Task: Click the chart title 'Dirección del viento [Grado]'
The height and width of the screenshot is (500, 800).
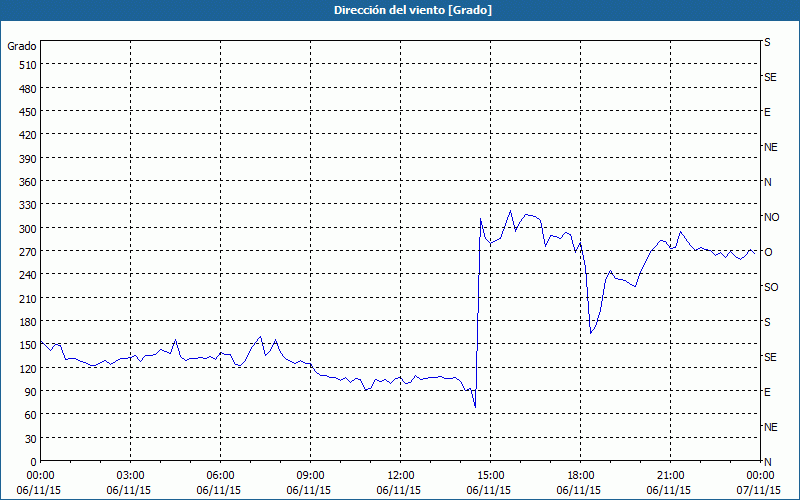Action: 413,10
